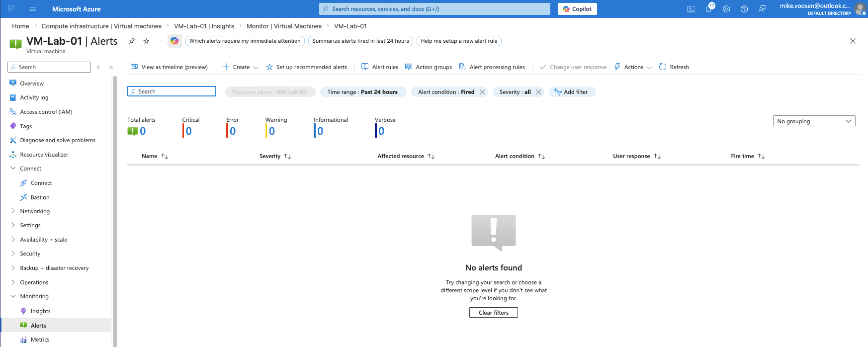Open the hamburger portal menu

click(x=33, y=9)
